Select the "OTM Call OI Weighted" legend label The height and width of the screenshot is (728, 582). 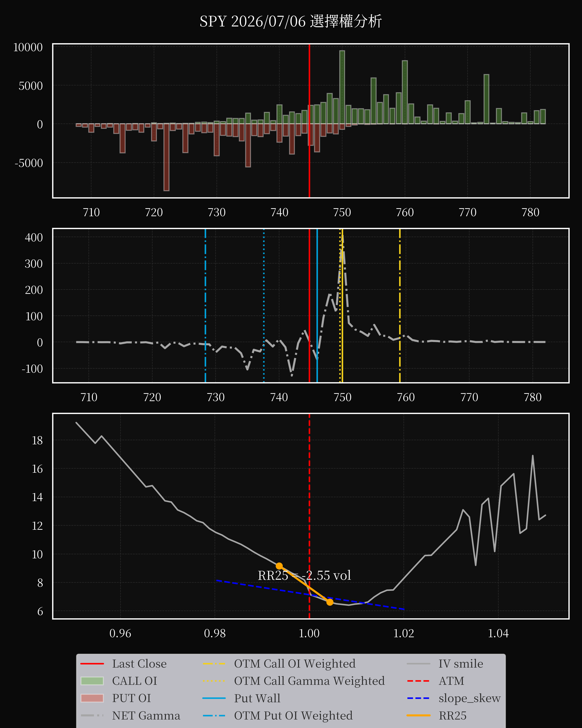point(295,664)
